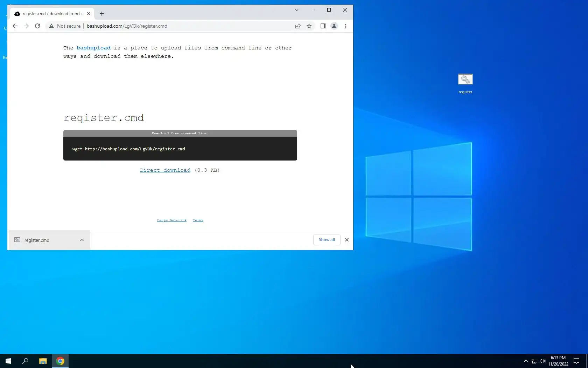This screenshot has width=588, height=368.
Task: Share this page via the share icon
Action: click(x=298, y=26)
